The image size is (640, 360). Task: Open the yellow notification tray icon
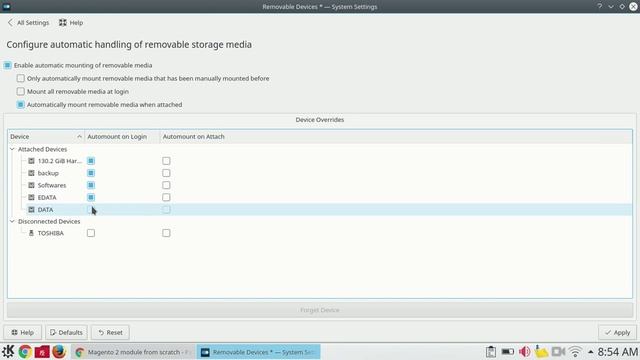click(x=542, y=352)
